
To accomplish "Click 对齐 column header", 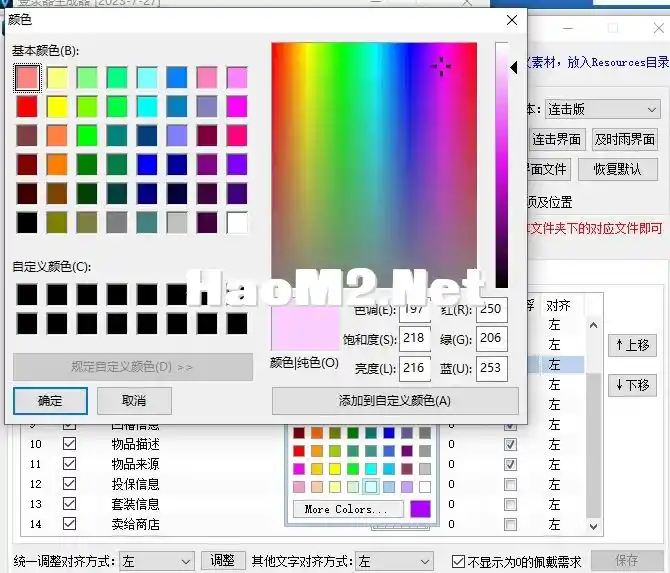I will coord(558,306).
